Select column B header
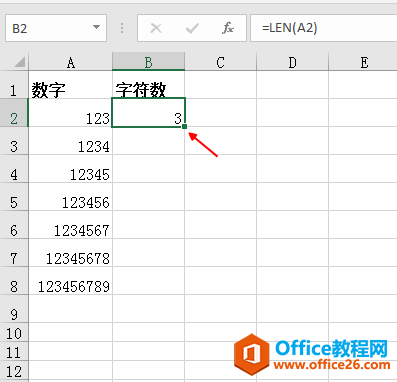Screen dimensions: 397x382 [148, 62]
